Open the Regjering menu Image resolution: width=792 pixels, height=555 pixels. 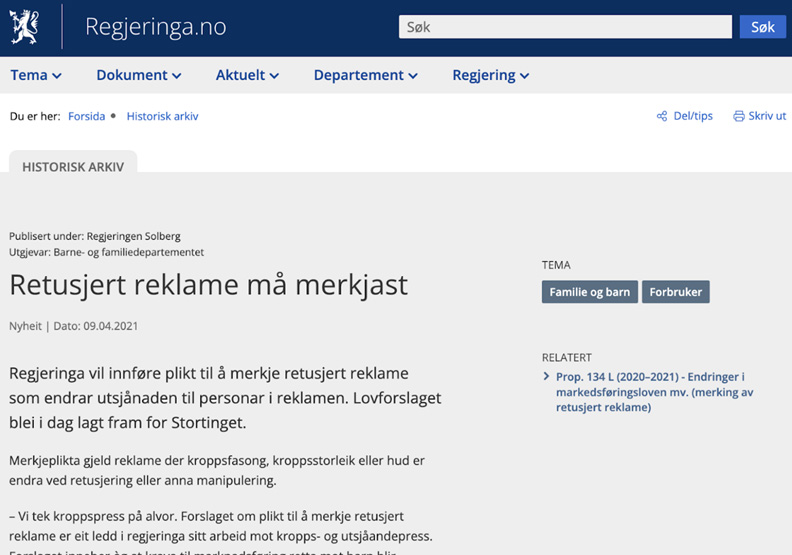[x=490, y=75]
